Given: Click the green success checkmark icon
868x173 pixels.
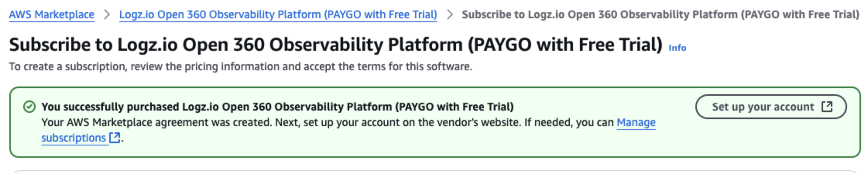Looking at the screenshot, I should (29, 107).
